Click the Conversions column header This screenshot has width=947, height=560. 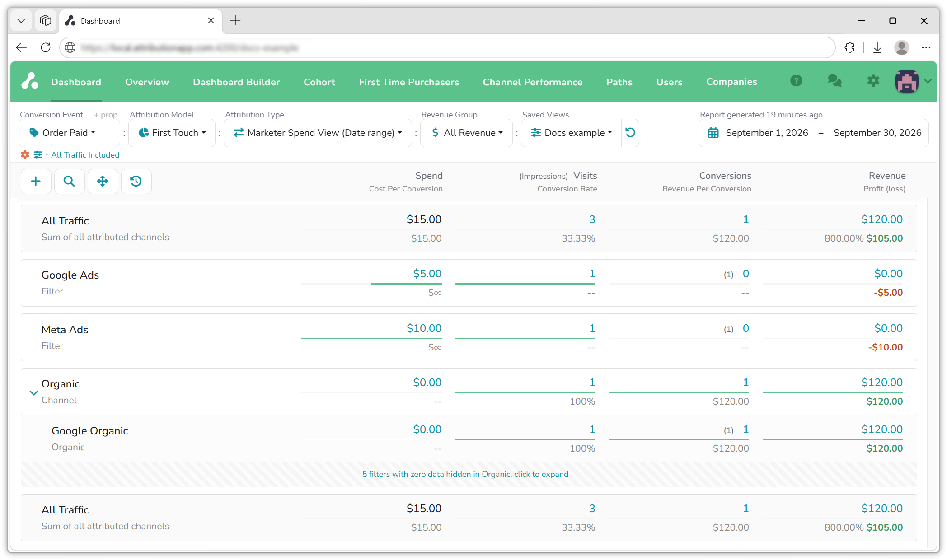(725, 176)
